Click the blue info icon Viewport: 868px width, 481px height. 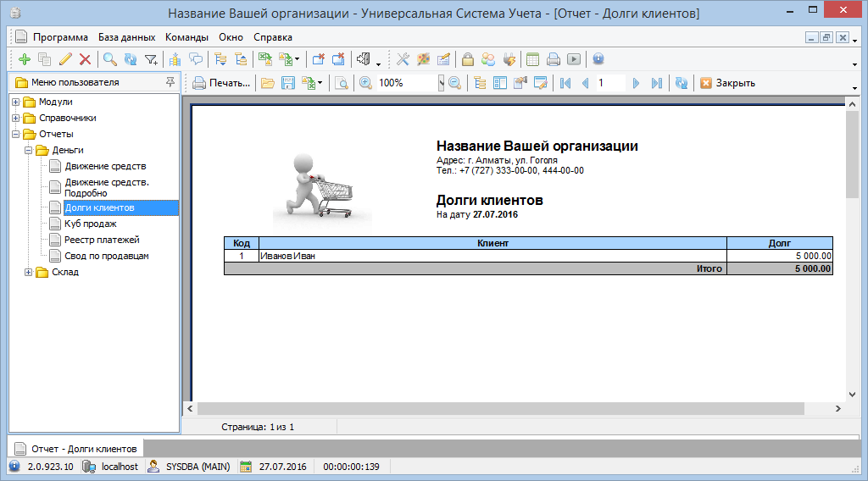[598, 59]
